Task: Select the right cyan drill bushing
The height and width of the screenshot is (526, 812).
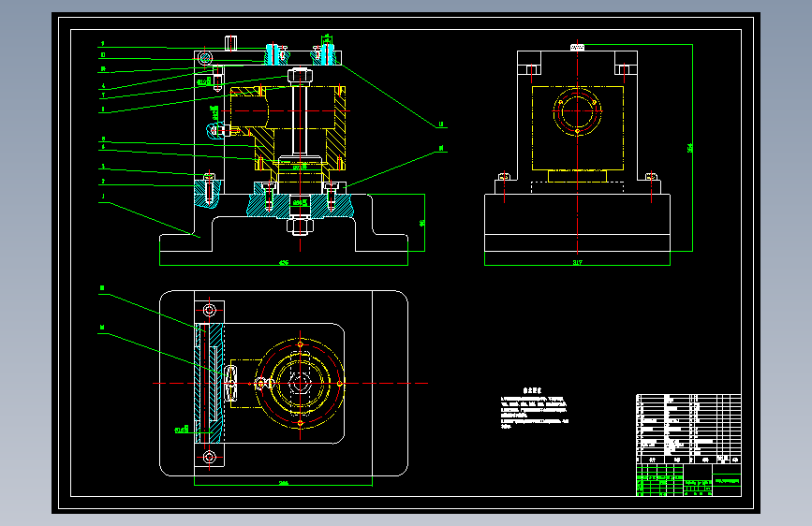Action: [327, 54]
